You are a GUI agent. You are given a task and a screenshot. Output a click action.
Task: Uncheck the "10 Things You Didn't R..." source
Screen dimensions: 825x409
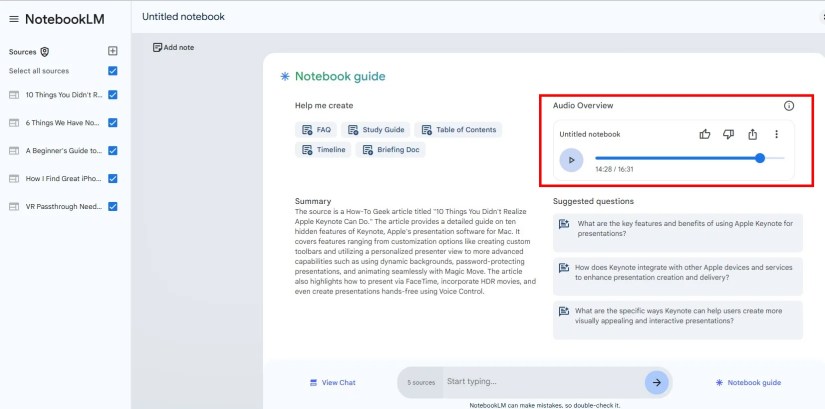click(113, 95)
